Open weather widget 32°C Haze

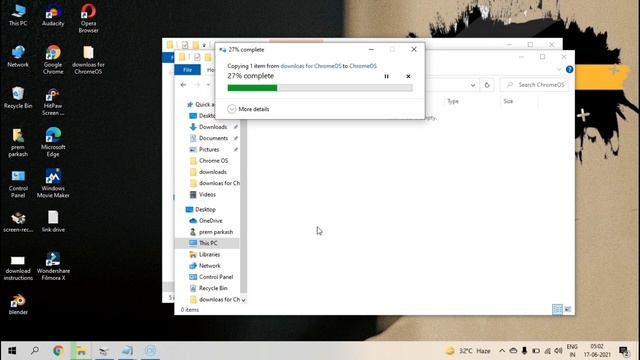468,351
